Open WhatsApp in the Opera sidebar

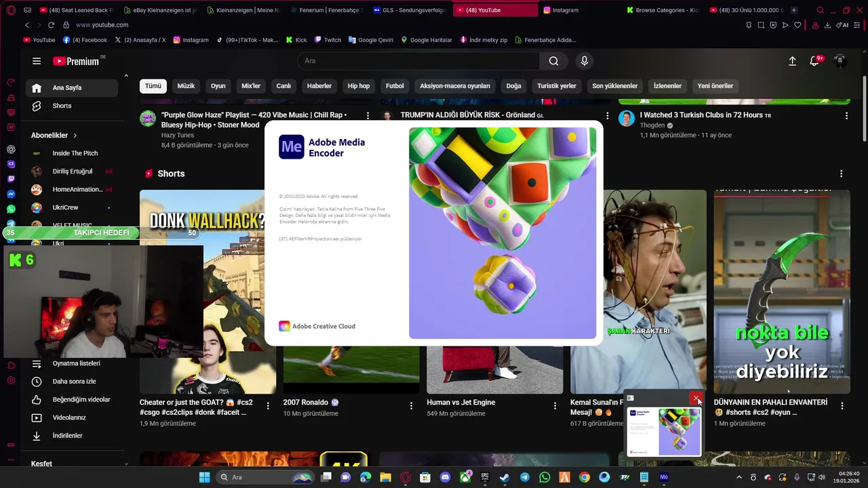click(x=11, y=209)
